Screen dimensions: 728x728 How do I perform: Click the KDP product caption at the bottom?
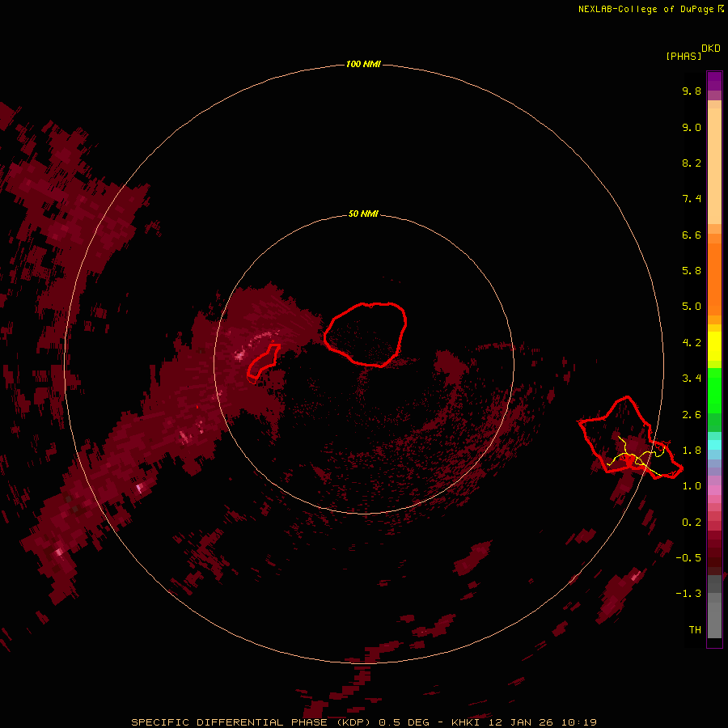tap(363, 722)
